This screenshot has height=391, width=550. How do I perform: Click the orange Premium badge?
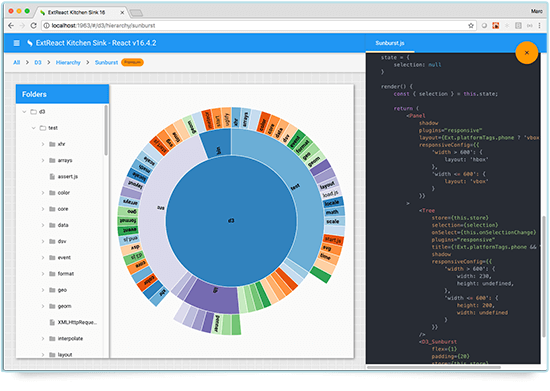[132, 62]
